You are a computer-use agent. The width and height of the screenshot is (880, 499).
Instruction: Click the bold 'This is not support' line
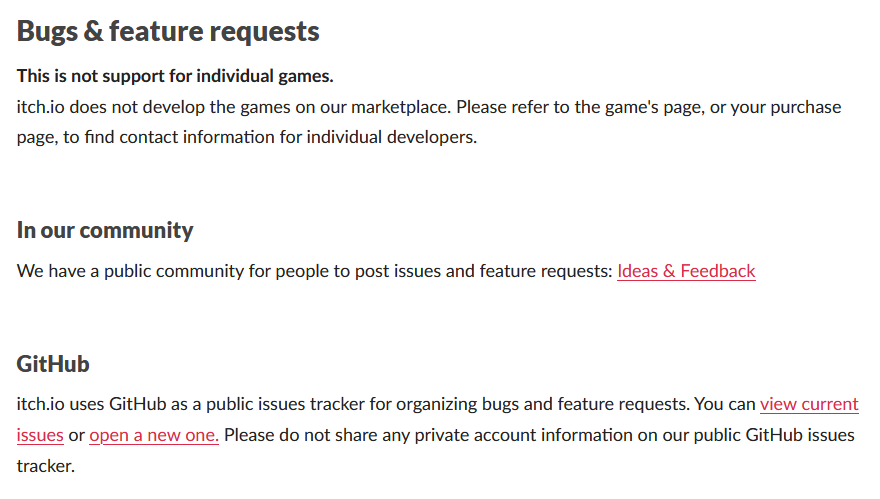(x=175, y=76)
